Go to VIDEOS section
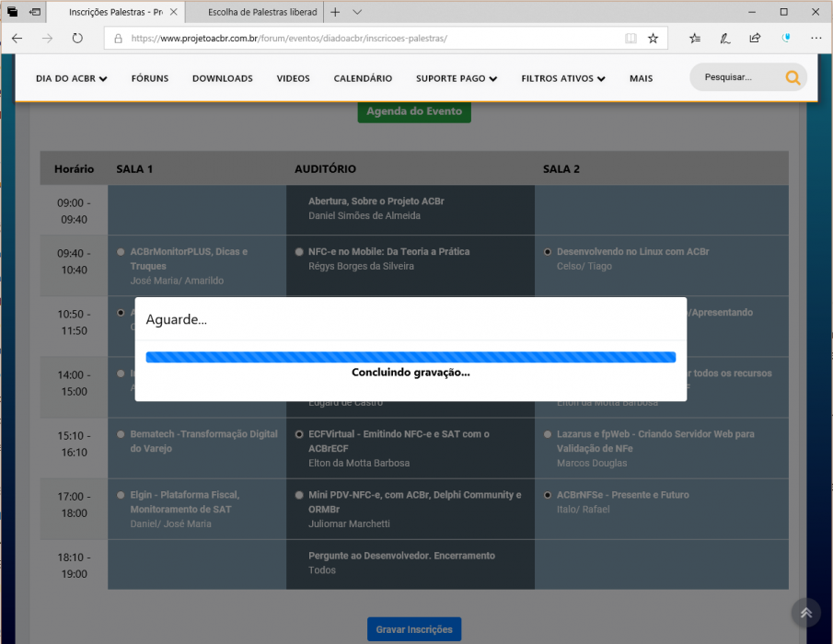This screenshot has height=644, width=833. tap(294, 78)
